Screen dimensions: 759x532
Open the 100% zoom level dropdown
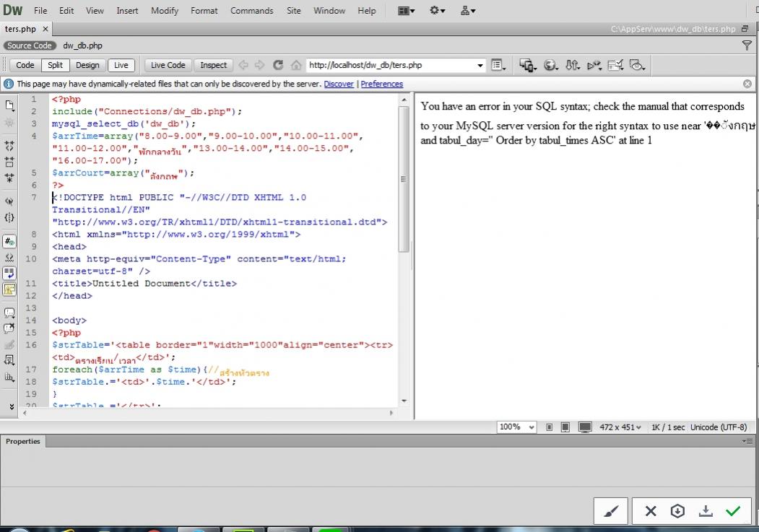517,427
